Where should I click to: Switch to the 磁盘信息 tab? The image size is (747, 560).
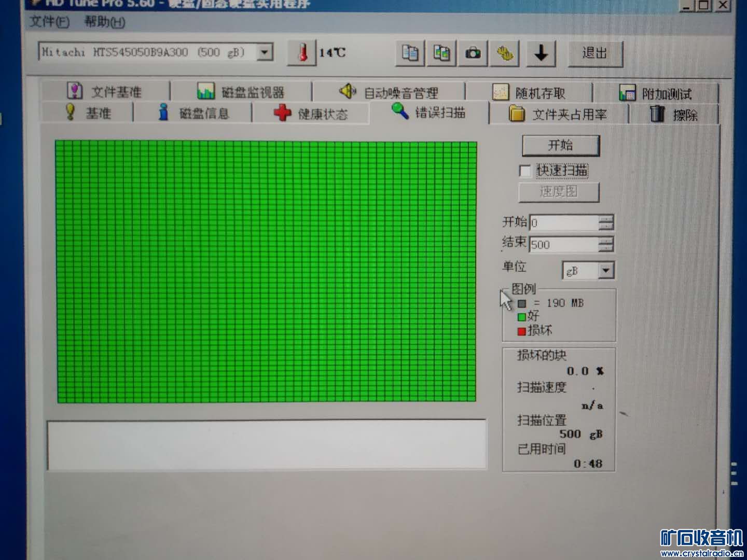193,113
